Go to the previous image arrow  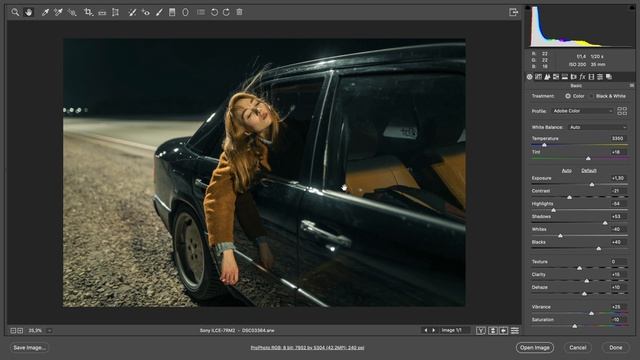coord(426,330)
